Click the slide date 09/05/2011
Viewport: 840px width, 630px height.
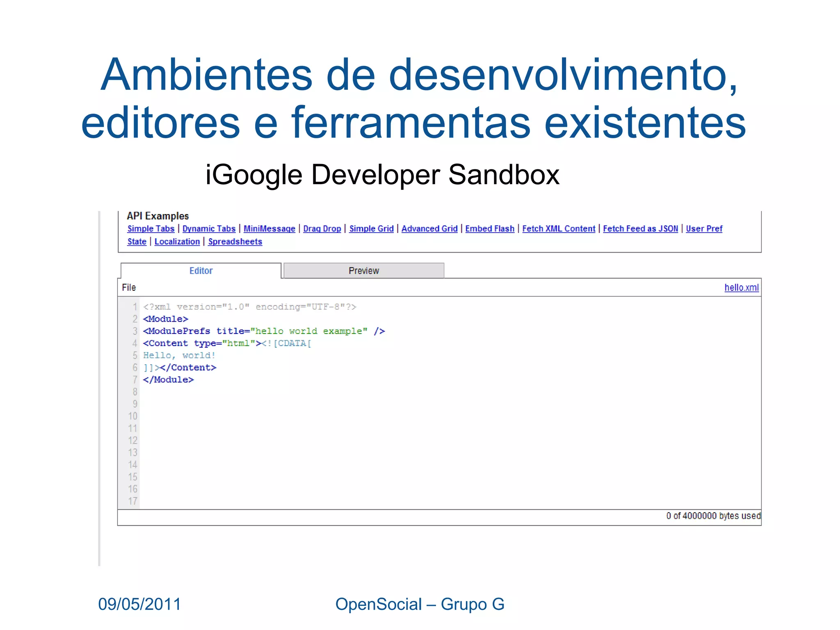pos(139,604)
